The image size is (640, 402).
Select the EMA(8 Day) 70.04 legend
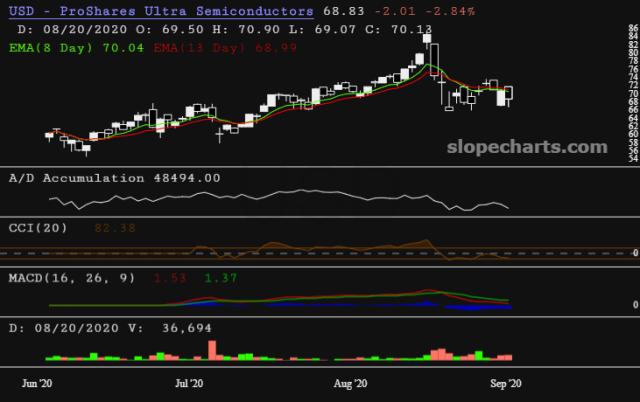77,48
